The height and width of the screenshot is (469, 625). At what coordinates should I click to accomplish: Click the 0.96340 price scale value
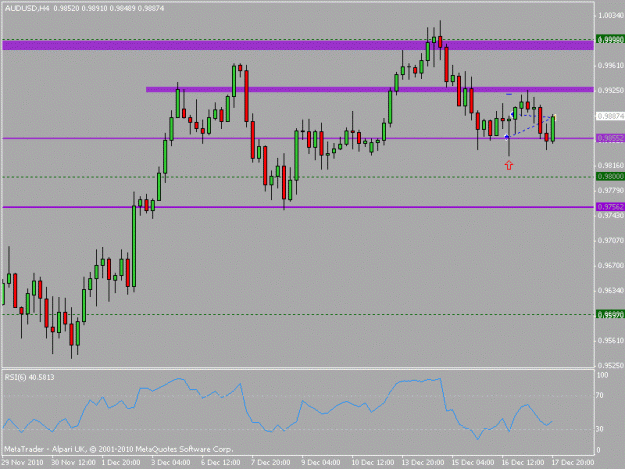click(x=611, y=290)
